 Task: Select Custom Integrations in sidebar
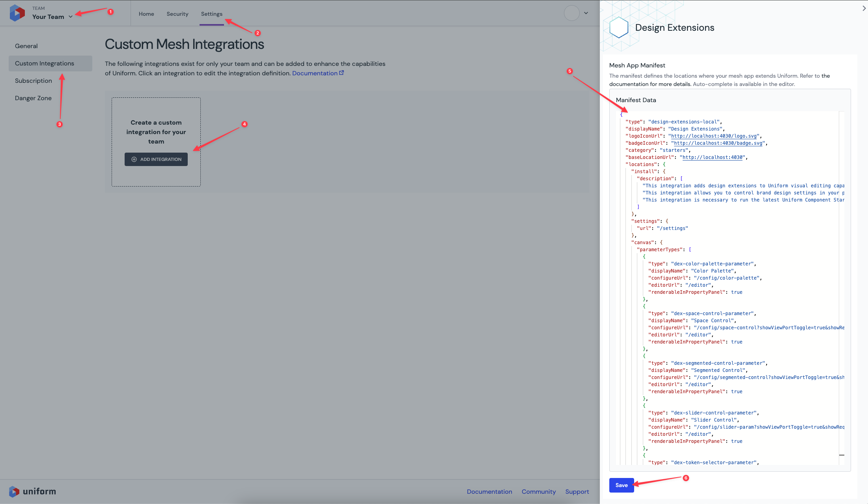coord(45,63)
